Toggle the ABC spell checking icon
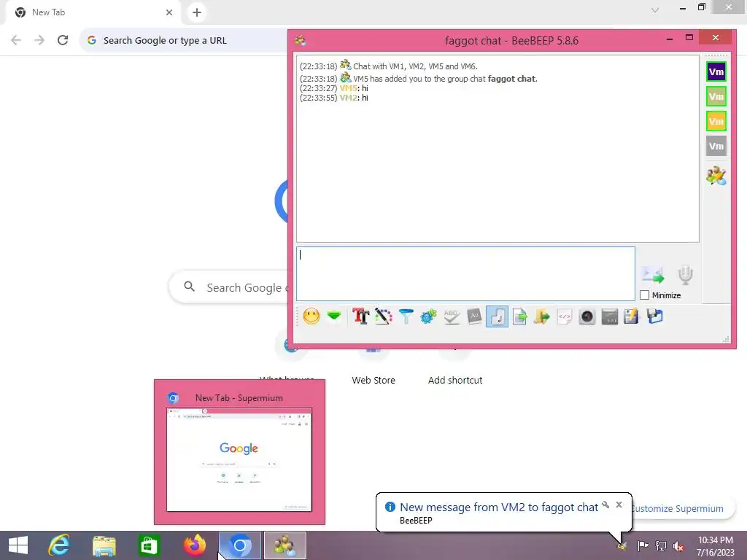 point(451,316)
